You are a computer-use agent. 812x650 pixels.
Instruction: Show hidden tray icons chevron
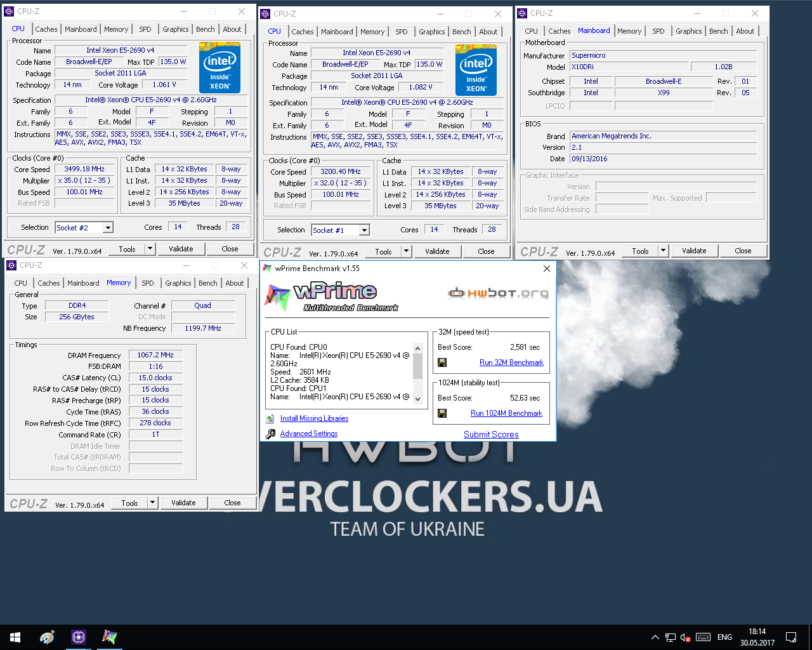(655, 637)
